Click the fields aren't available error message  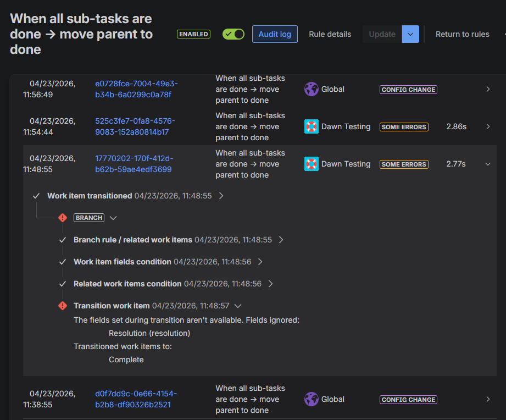coord(187,320)
